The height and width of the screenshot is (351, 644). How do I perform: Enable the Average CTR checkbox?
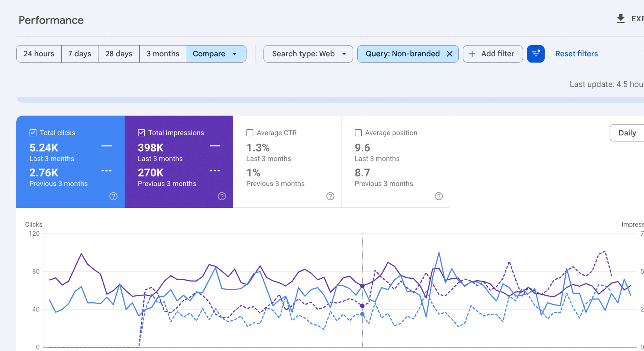(x=250, y=133)
